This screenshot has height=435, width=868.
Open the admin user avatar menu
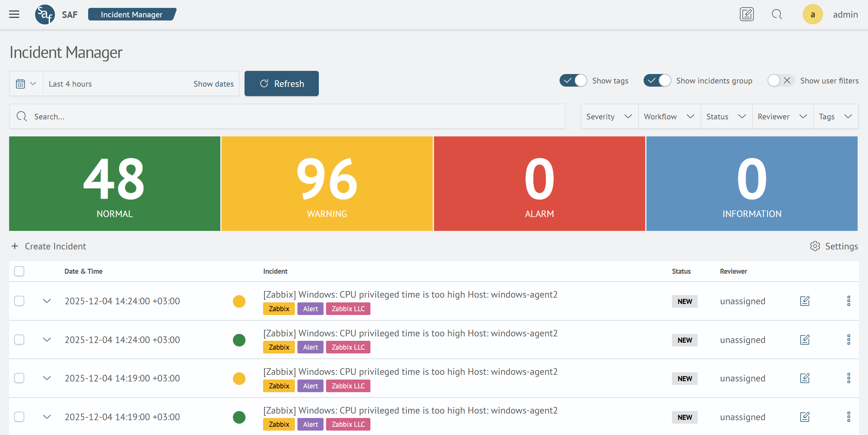(813, 14)
